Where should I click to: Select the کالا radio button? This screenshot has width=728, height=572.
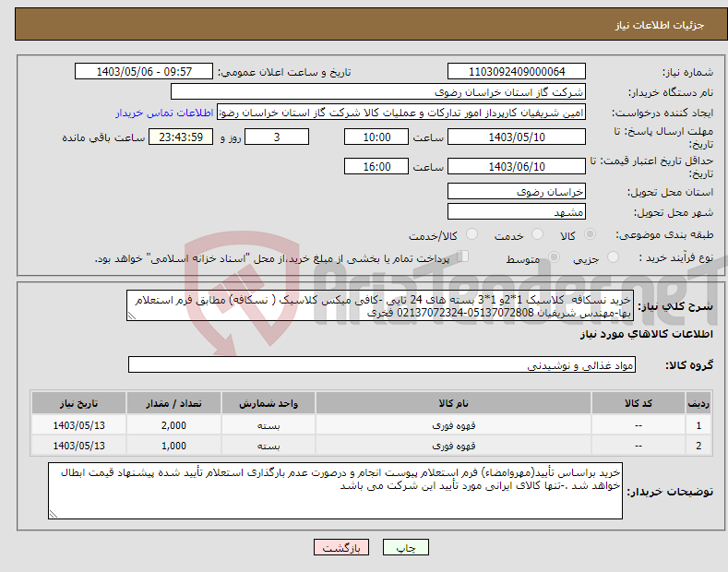[590, 234]
